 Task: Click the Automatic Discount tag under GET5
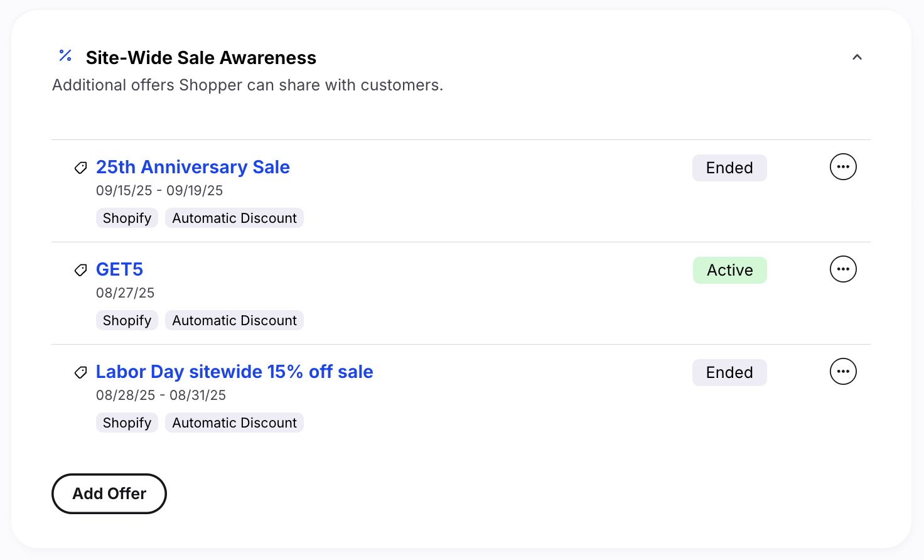234,320
